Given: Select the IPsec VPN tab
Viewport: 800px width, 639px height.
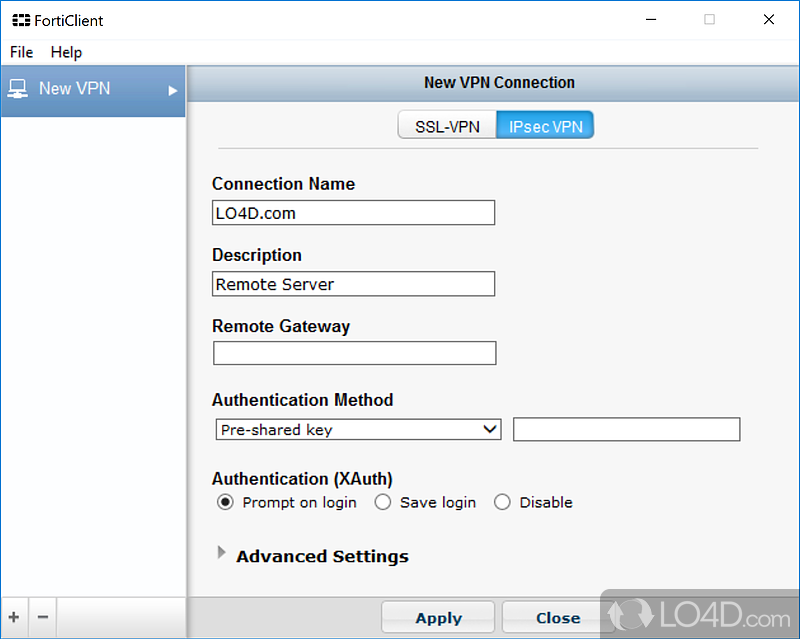Looking at the screenshot, I should (545, 126).
